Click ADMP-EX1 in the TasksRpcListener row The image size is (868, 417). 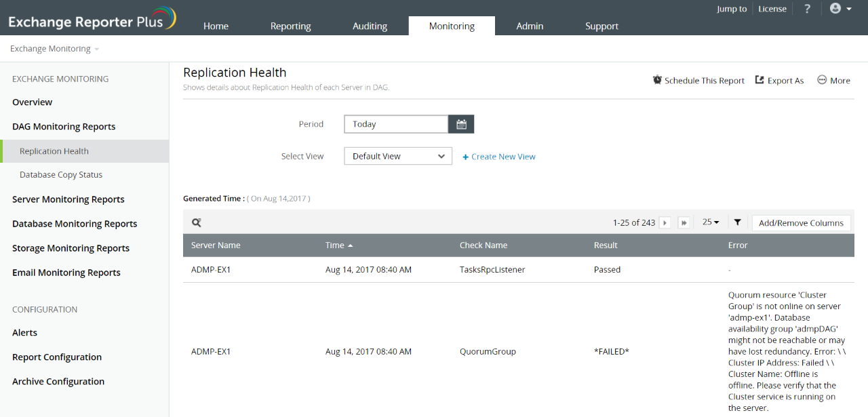point(211,270)
